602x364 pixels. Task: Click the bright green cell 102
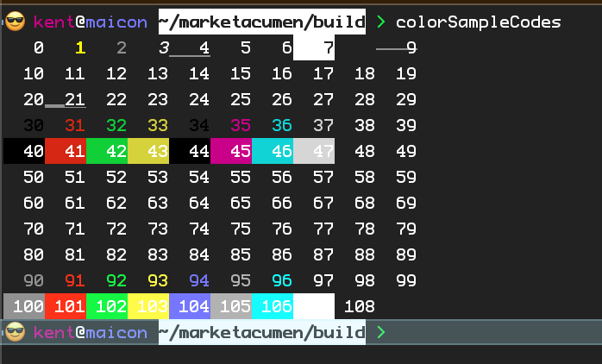tap(107, 306)
